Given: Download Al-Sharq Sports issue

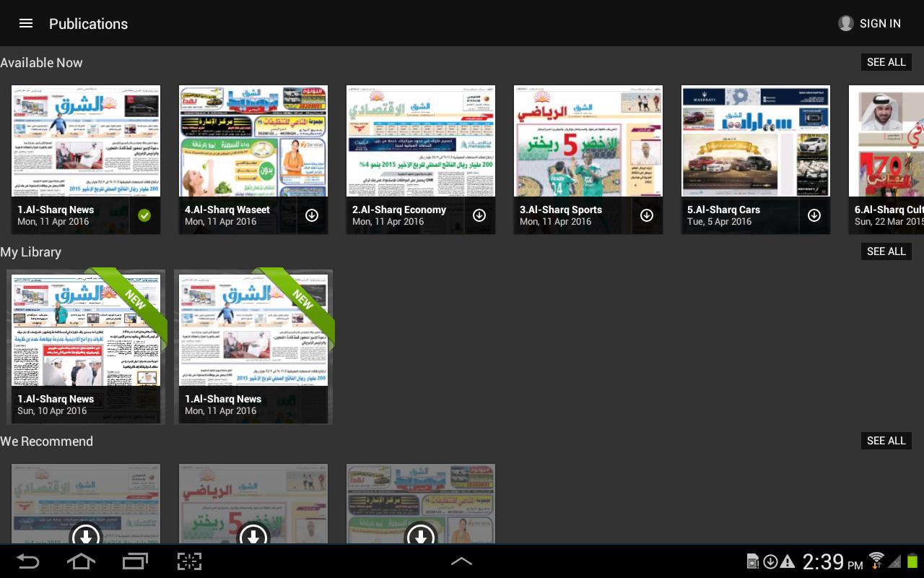Looking at the screenshot, I should (647, 215).
